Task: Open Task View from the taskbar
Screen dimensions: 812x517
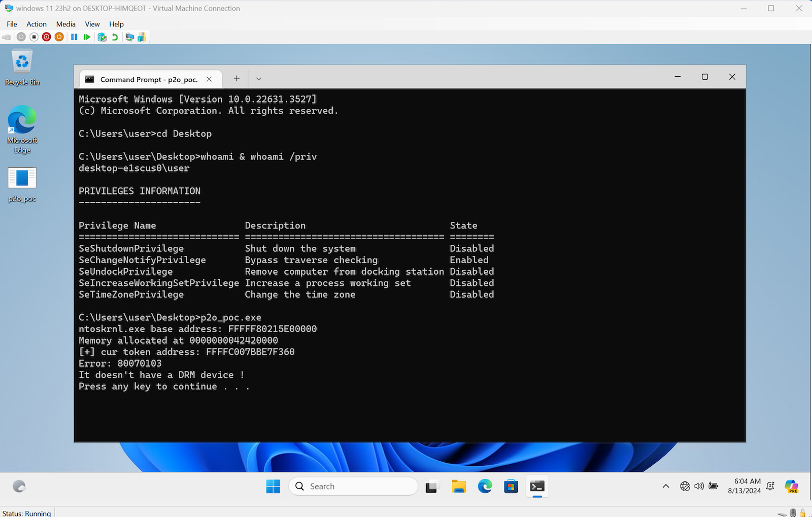Action: pos(432,487)
